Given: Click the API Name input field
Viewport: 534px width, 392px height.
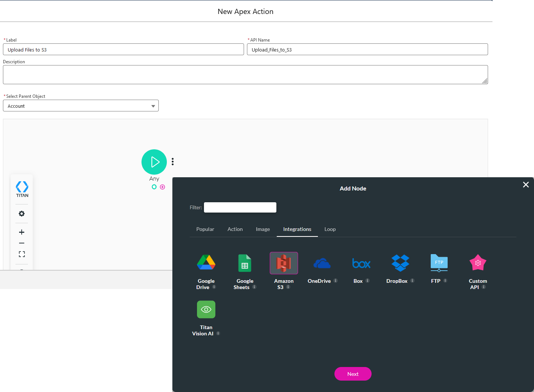Looking at the screenshot, I should coord(368,49).
